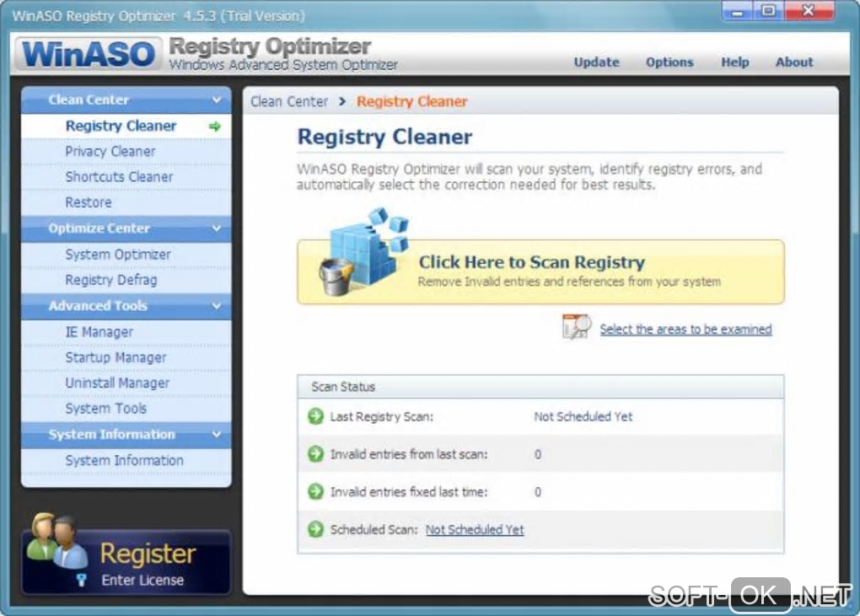Collapse the Optimize Center section
Viewport: 860px width, 616px height.
[217, 228]
